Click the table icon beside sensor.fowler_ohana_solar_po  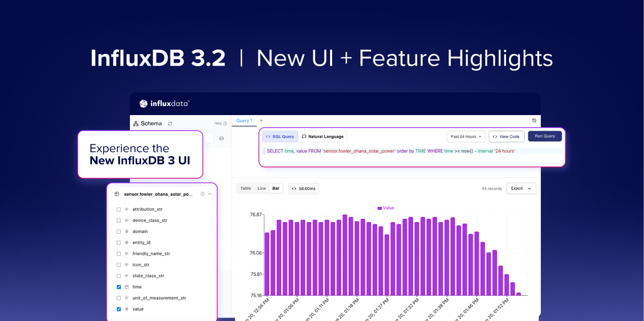point(117,194)
